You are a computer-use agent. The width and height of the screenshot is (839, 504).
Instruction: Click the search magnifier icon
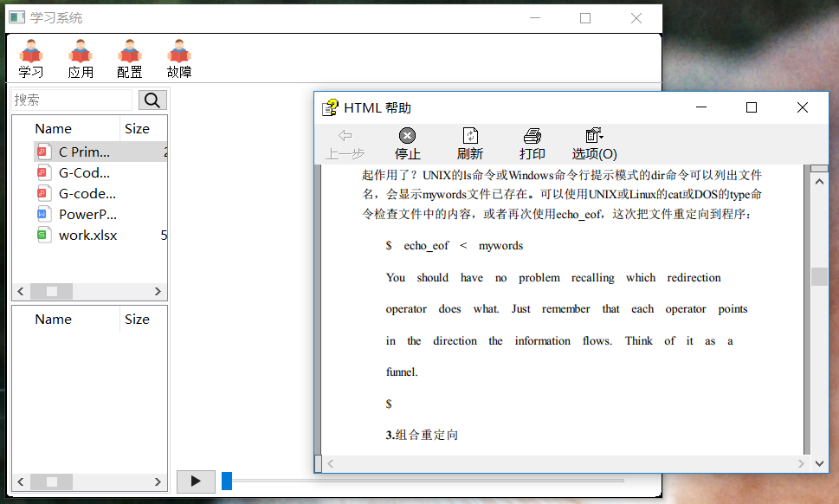click(x=152, y=100)
